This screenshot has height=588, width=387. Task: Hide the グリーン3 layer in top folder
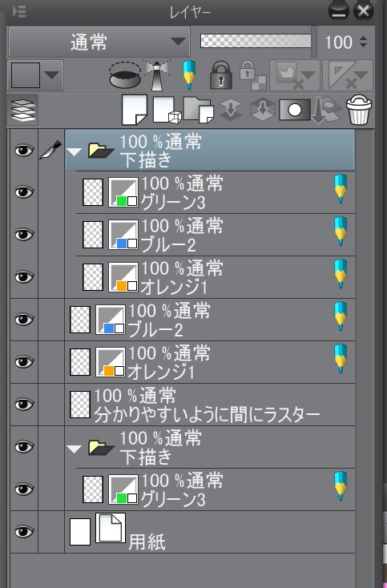pos(23,192)
